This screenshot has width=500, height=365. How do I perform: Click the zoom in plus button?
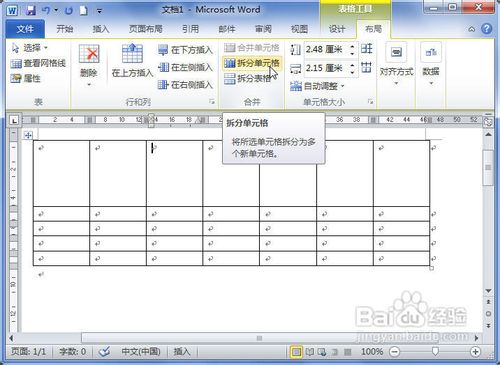475,352
